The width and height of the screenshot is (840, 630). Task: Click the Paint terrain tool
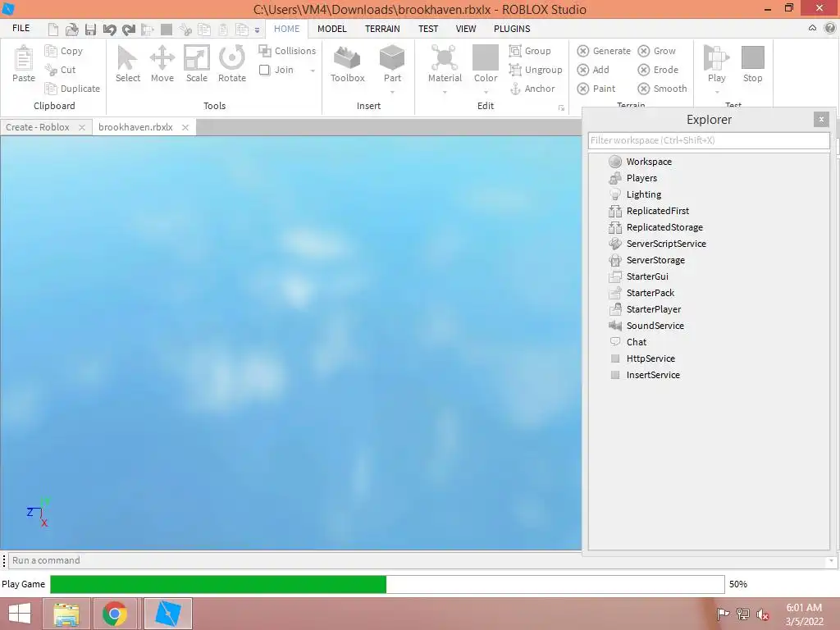click(x=596, y=89)
